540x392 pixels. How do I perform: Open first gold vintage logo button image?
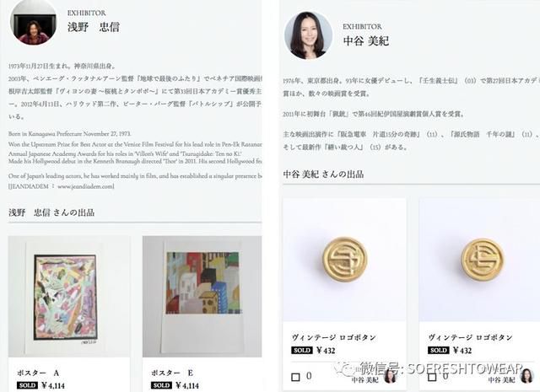[344, 260]
